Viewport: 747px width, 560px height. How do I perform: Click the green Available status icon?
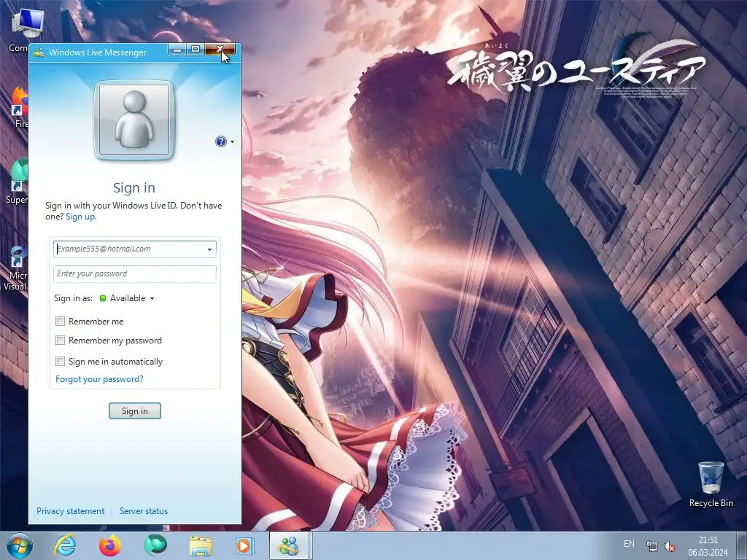pyautogui.click(x=102, y=298)
